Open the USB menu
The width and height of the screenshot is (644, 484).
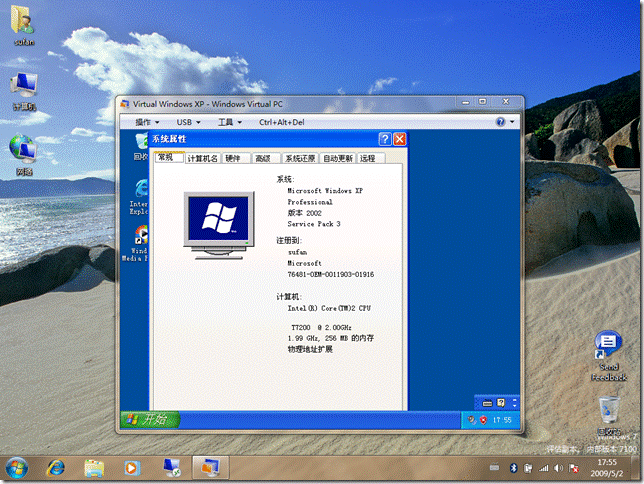tap(189, 122)
